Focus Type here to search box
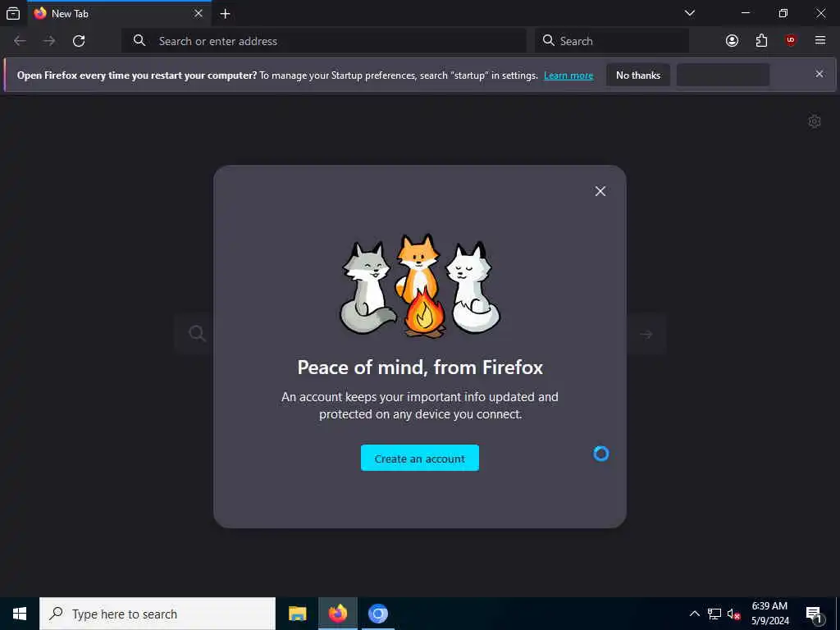 [x=157, y=614]
